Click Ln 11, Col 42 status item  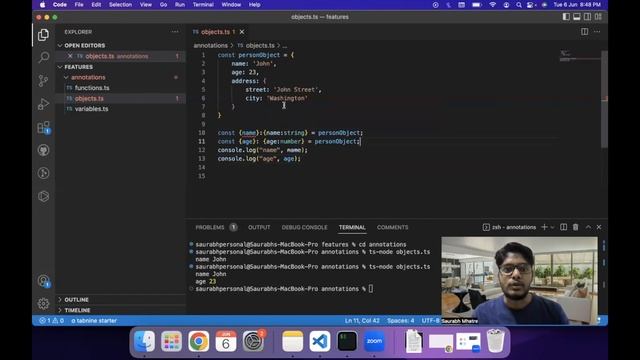[x=362, y=320]
